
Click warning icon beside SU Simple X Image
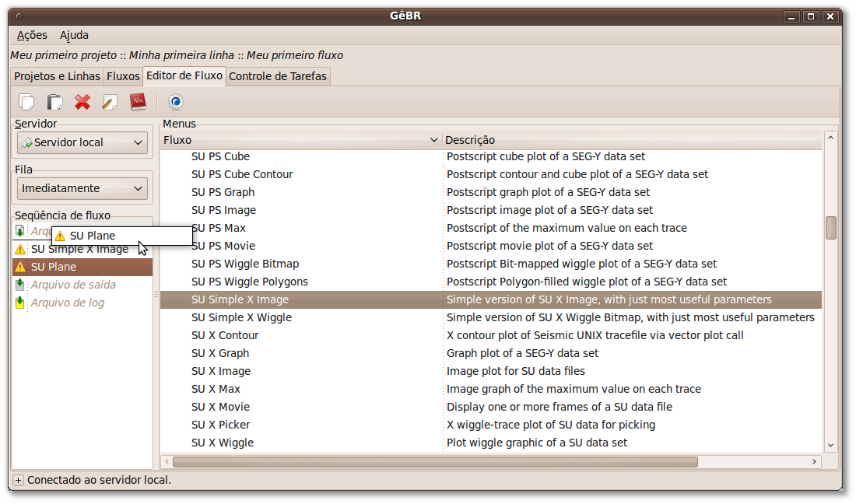coord(20,249)
